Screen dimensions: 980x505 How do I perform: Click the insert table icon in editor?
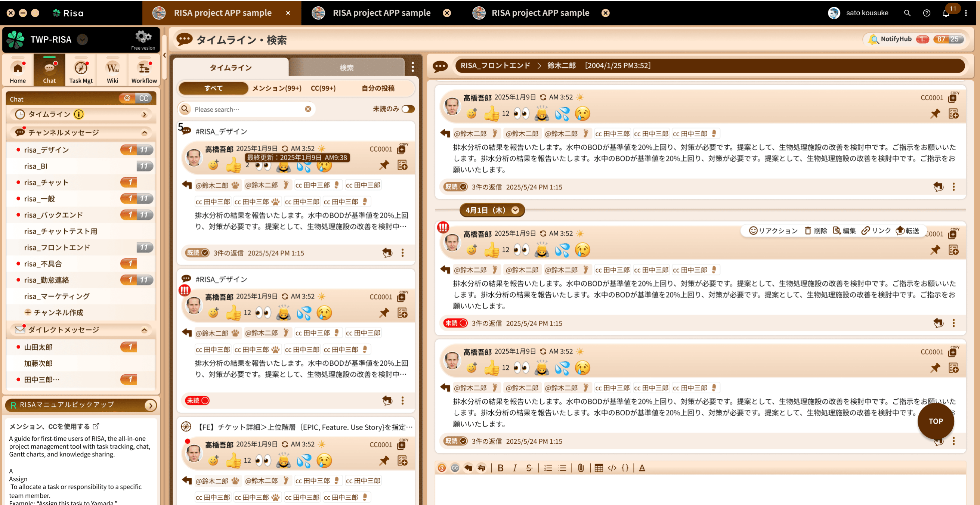(x=599, y=468)
